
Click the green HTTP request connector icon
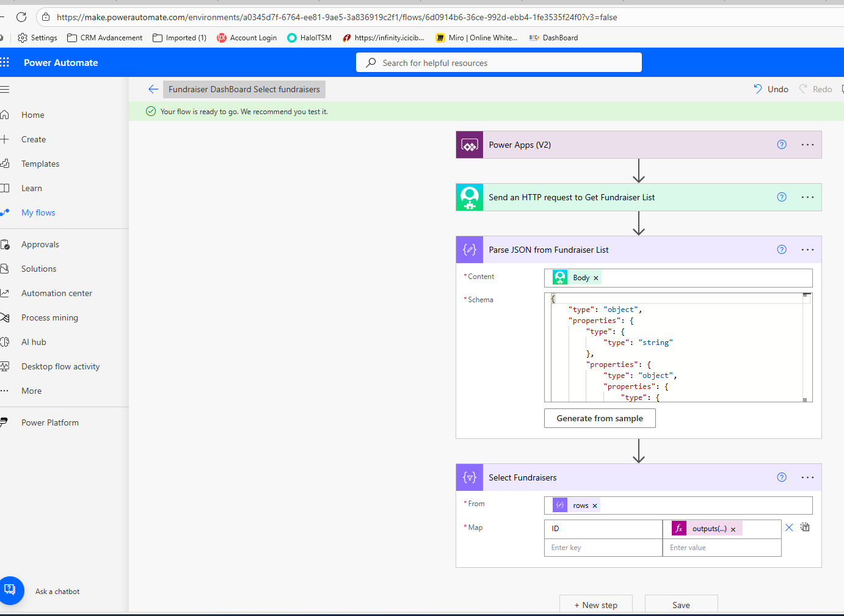[470, 197]
